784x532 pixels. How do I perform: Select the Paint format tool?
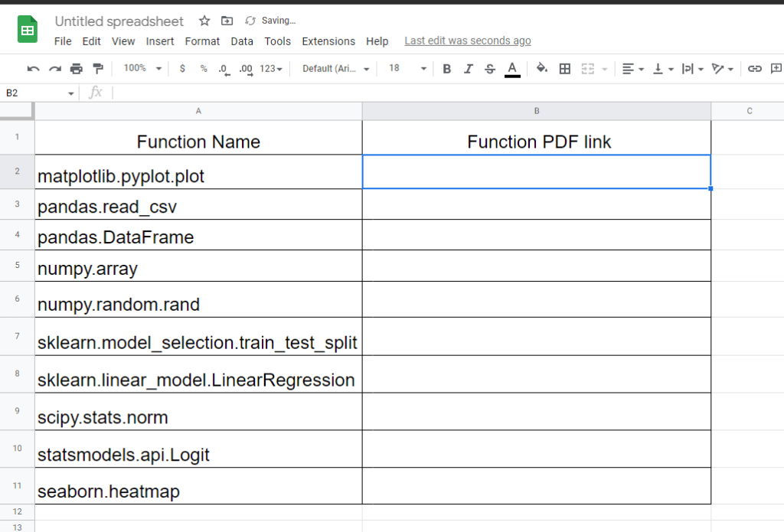(97, 68)
